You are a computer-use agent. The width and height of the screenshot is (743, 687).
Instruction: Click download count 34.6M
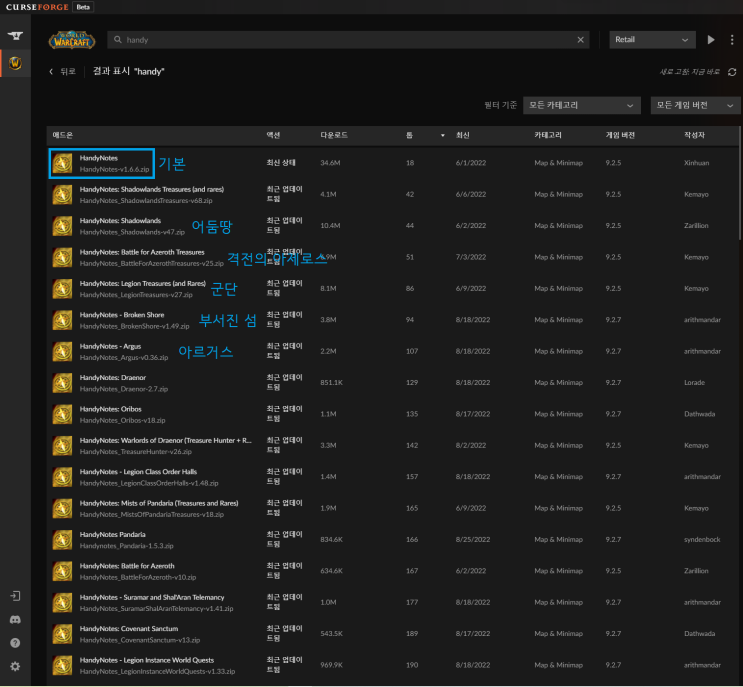coord(330,163)
